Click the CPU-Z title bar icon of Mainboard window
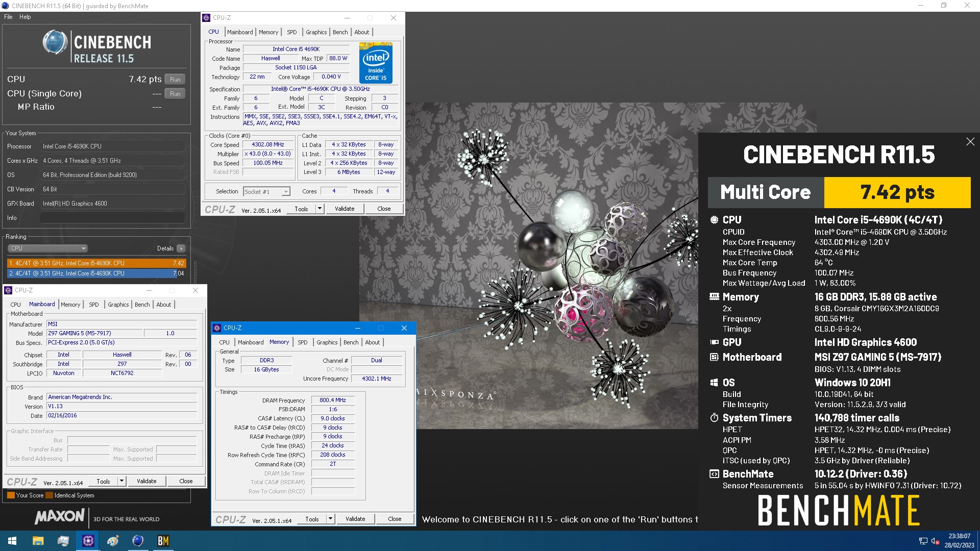980x551 pixels. pyautogui.click(x=8, y=290)
